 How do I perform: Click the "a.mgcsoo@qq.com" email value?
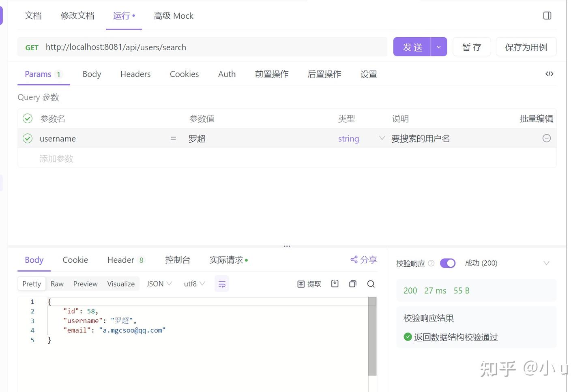tap(132, 330)
